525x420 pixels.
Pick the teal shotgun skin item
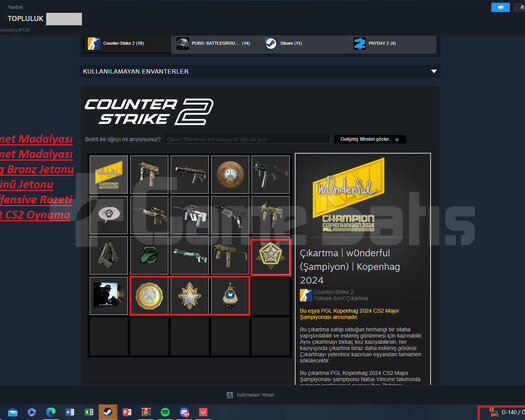click(x=190, y=255)
